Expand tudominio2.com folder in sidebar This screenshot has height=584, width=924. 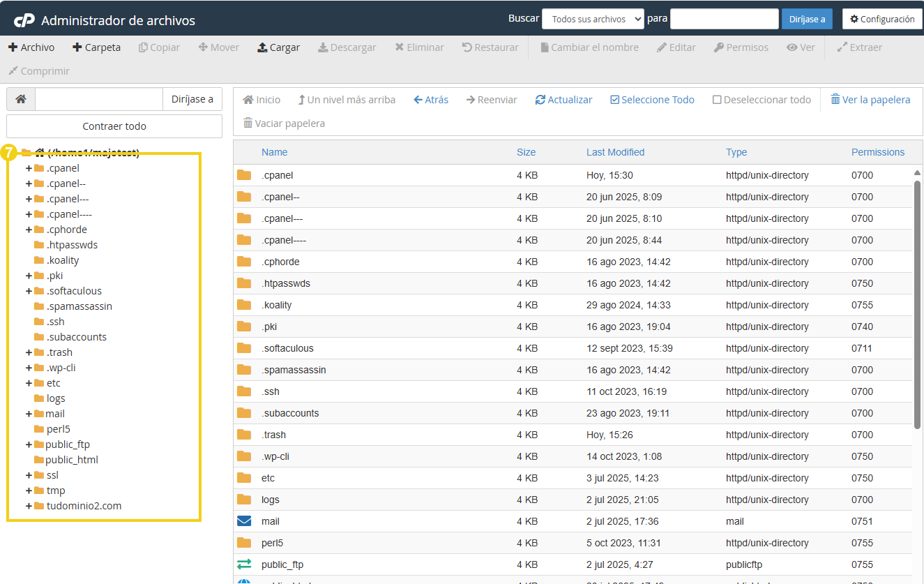pos(29,506)
